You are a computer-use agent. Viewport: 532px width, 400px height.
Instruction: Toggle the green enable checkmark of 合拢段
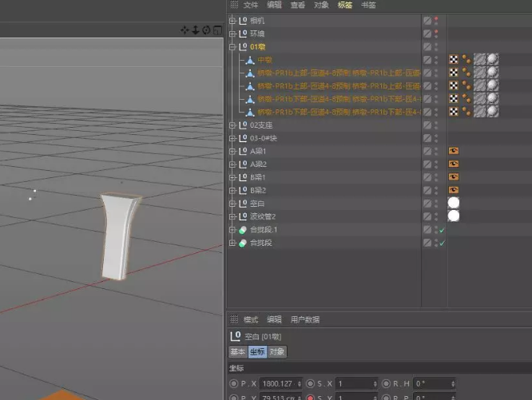point(442,243)
